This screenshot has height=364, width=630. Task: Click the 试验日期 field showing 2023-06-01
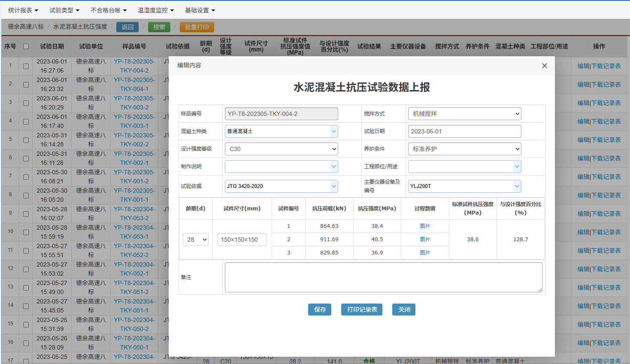(x=464, y=131)
